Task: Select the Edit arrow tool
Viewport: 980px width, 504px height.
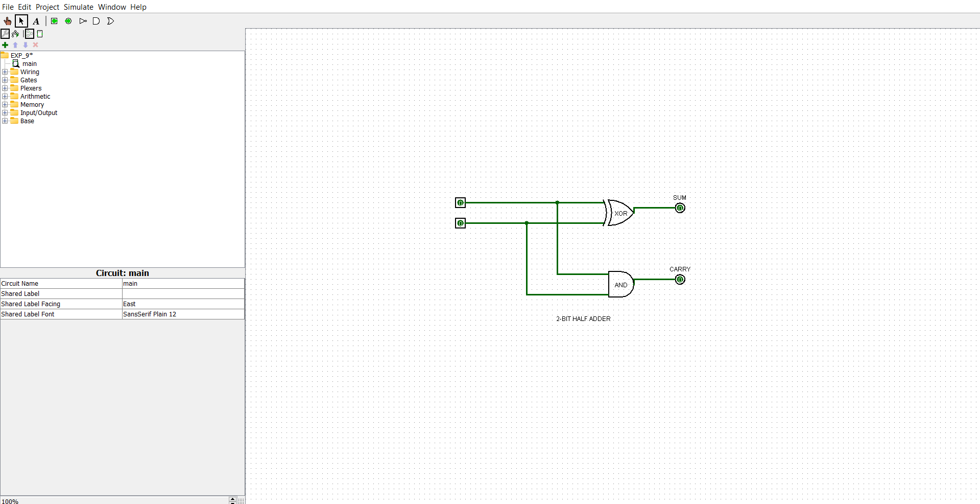Action: [21, 21]
